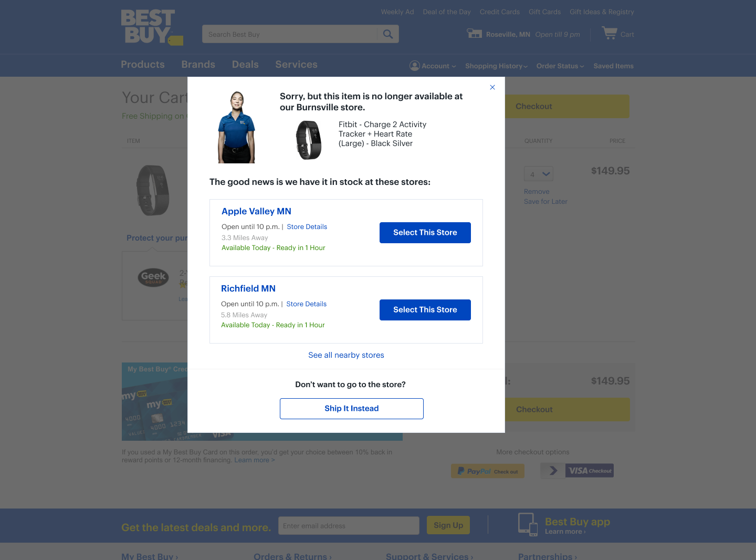Expand the Order Status menu
This screenshot has height=560, width=756.
pyautogui.click(x=560, y=66)
